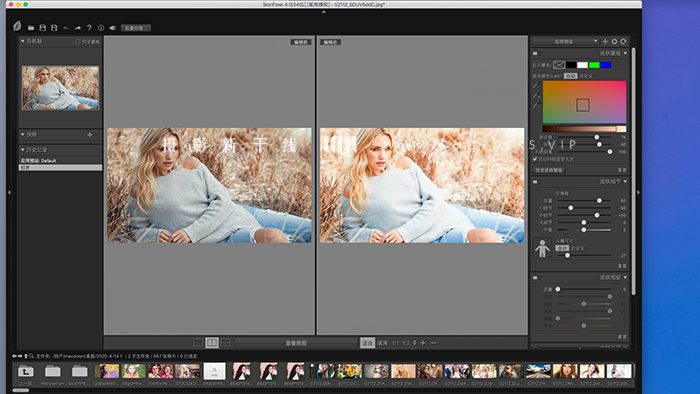Collapse the Snapshots panel triangle
The height and width of the screenshot is (394, 700).
point(23,134)
